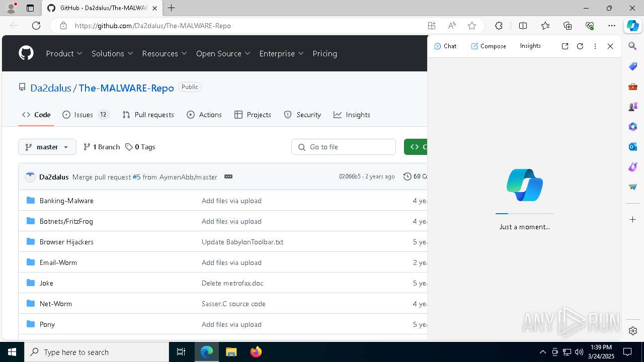Expand commit message ellipsis button

(228, 176)
